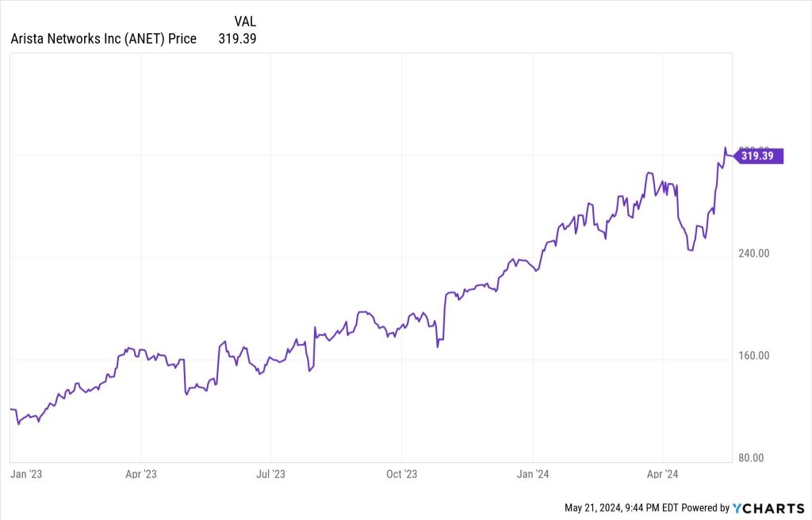Pick the Oct '23 x-axis label
The height and width of the screenshot is (520, 812).
pyautogui.click(x=401, y=474)
